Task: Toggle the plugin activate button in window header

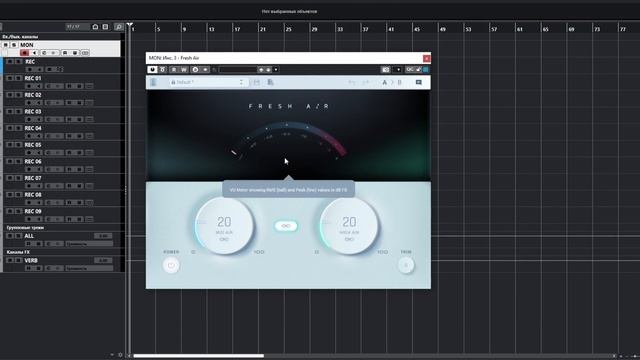Action: (x=152, y=70)
